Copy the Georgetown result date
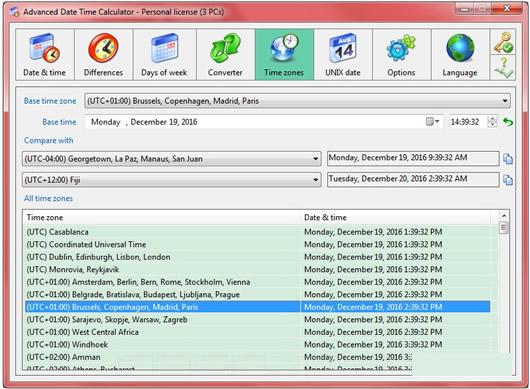The width and height of the screenshot is (530, 389). 508,159
